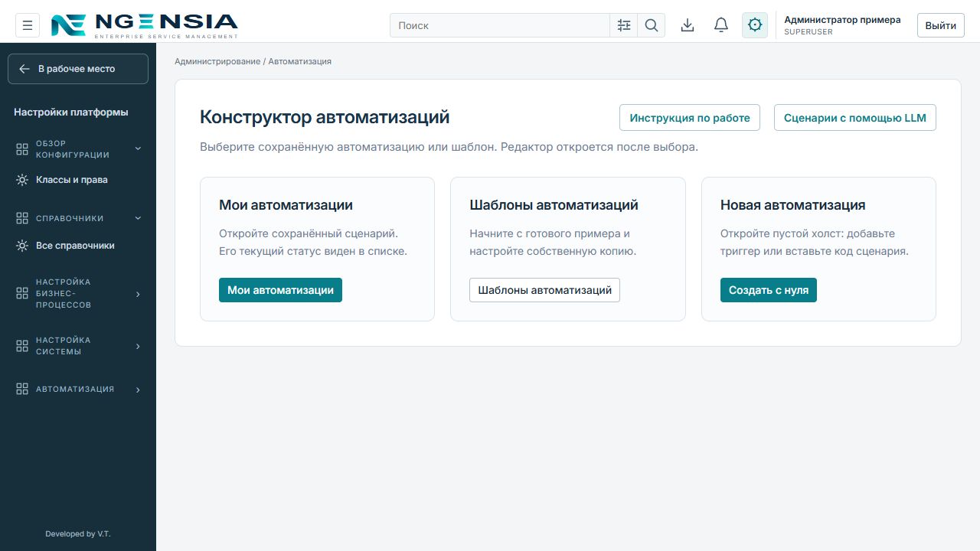Open the downloads icon
980x551 pixels.
pyautogui.click(x=688, y=25)
